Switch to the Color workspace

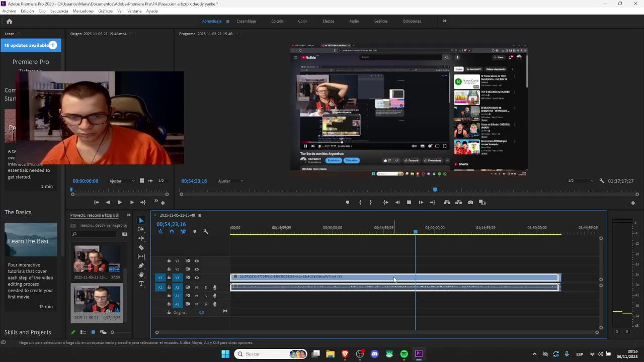pyautogui.click(x=302, y=21)
